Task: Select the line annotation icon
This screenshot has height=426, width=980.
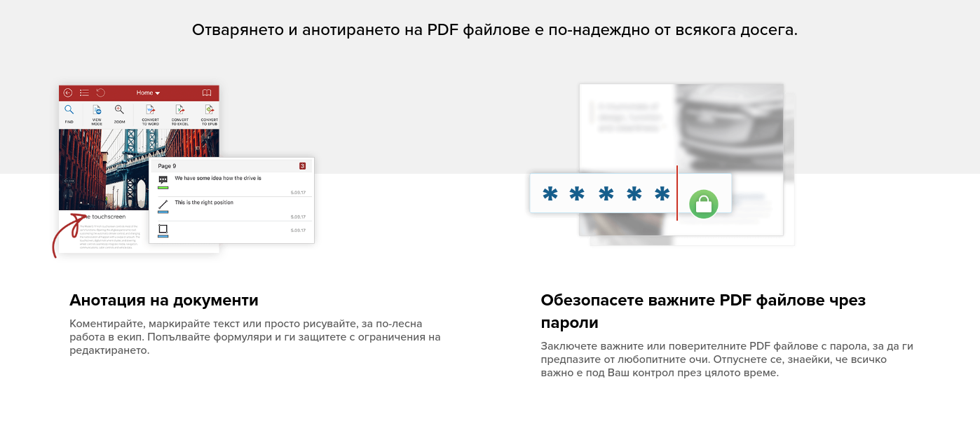Action: 163,204
